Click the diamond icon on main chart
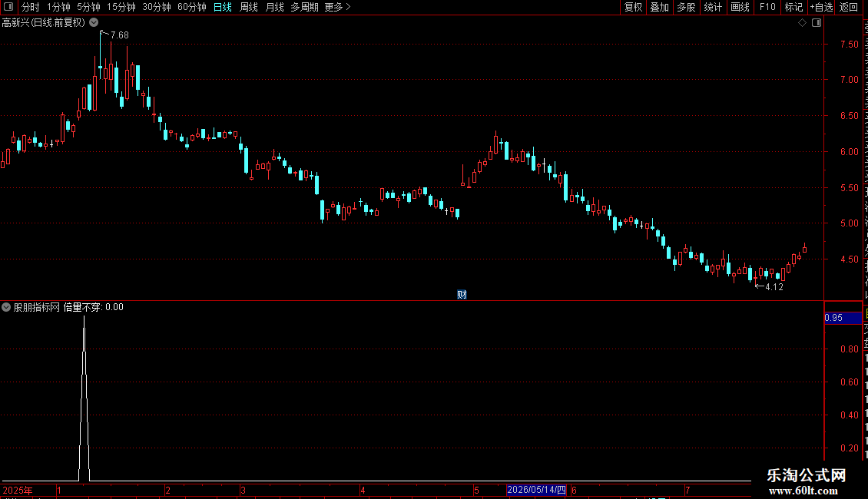The height and width of the screenshot is (499, 868). pos(802,23)
